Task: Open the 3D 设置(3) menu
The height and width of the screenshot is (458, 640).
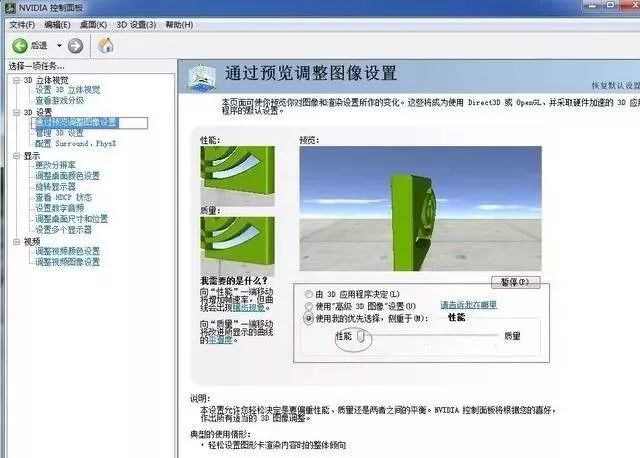Action: pyautogui.click(x=136, y=25)
